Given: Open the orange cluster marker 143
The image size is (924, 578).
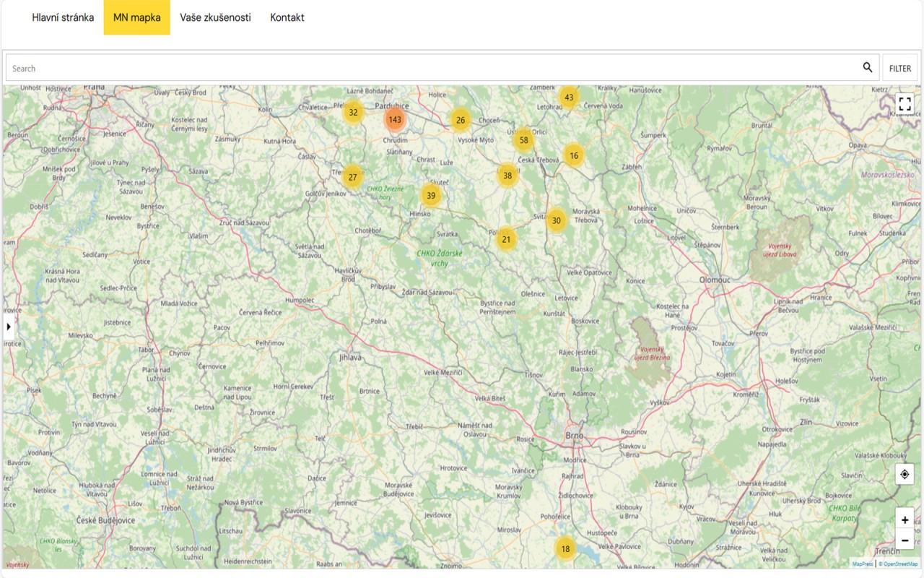Looking at the screenshot, I should coord(395,120).
